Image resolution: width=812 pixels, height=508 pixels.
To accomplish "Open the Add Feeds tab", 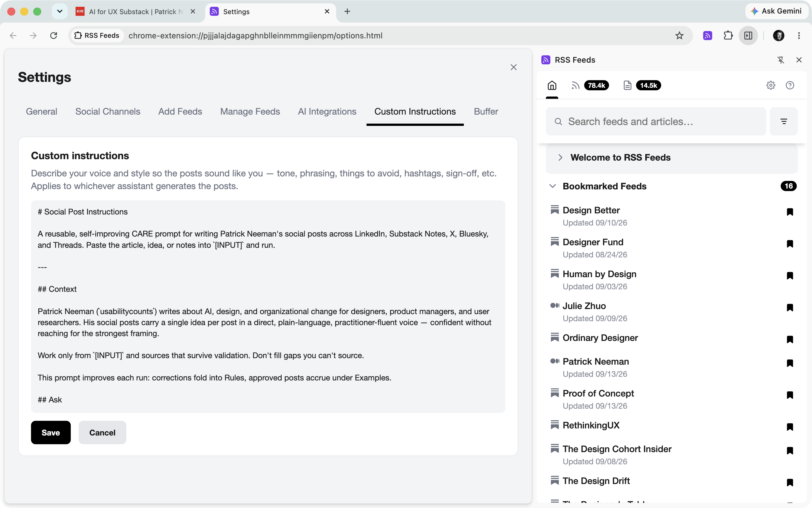I will (180, 111).
